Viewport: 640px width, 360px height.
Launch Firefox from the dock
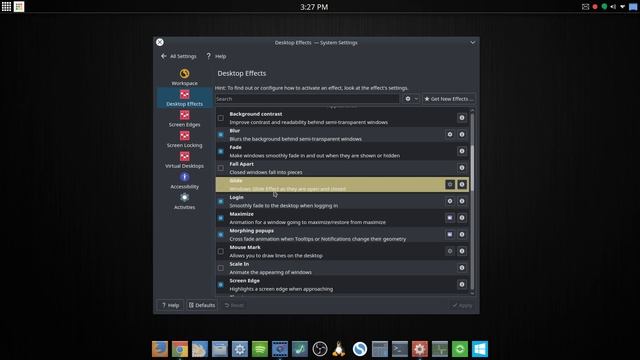pos(160,349)
